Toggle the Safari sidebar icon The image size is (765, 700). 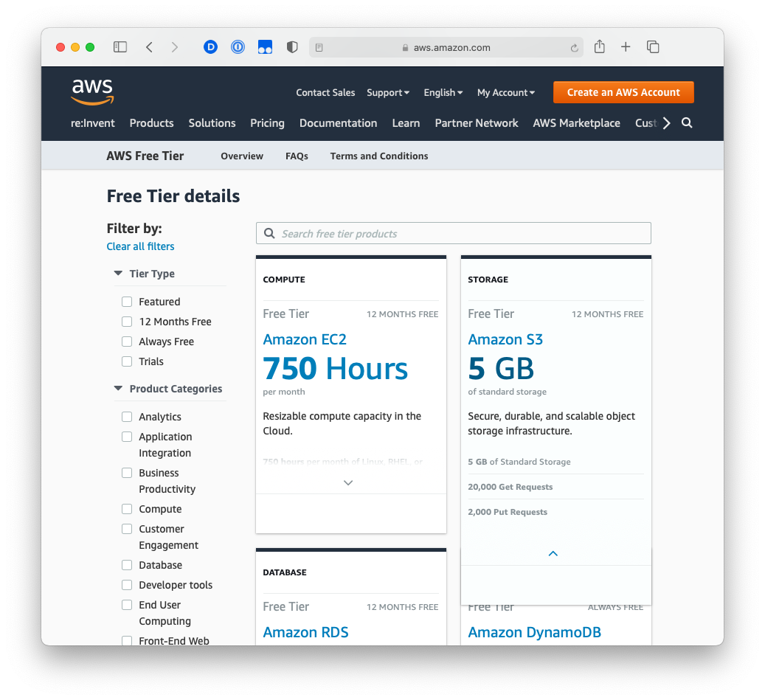point(120,46)
